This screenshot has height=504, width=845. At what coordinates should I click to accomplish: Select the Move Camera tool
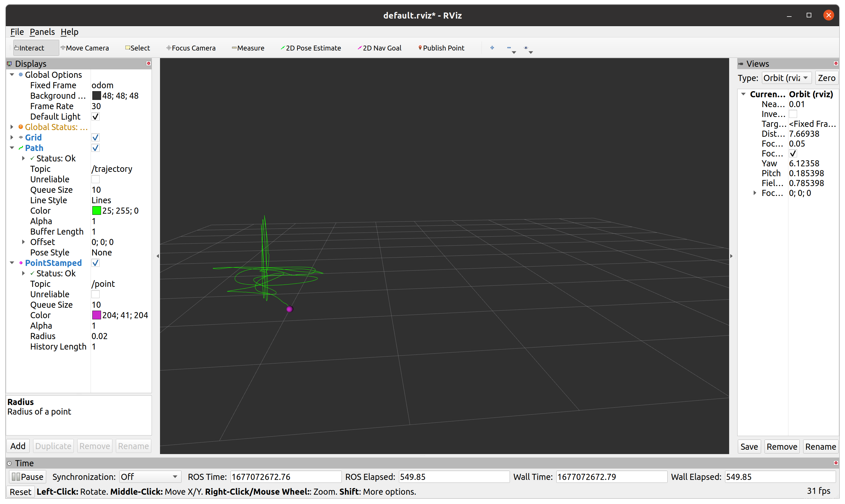point(84,48)
